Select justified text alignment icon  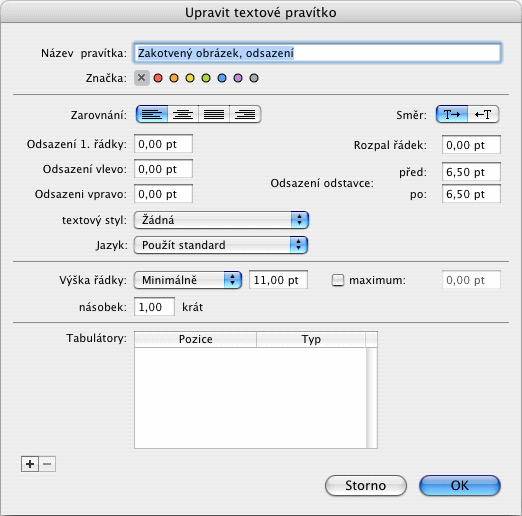(x=214, y=115)
